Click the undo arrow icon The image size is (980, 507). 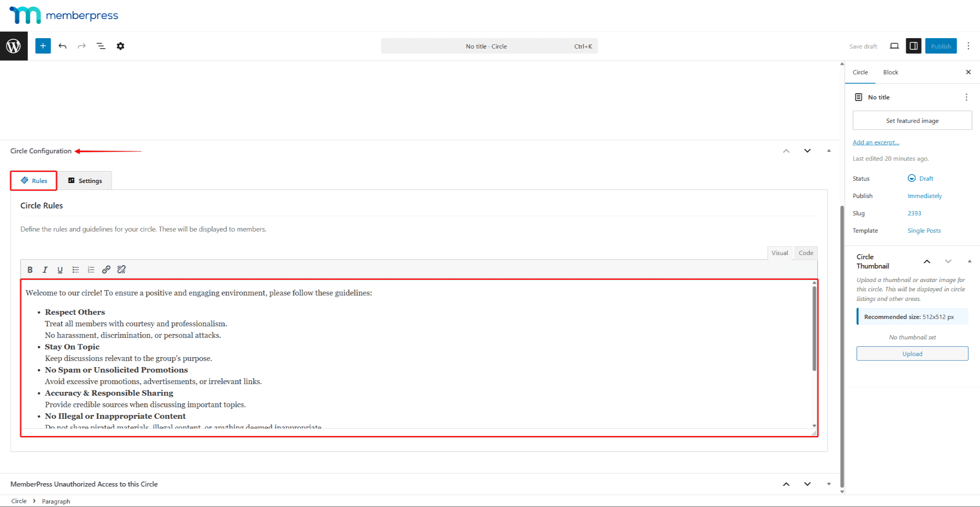pyautogui.click(x=62, y=46)
